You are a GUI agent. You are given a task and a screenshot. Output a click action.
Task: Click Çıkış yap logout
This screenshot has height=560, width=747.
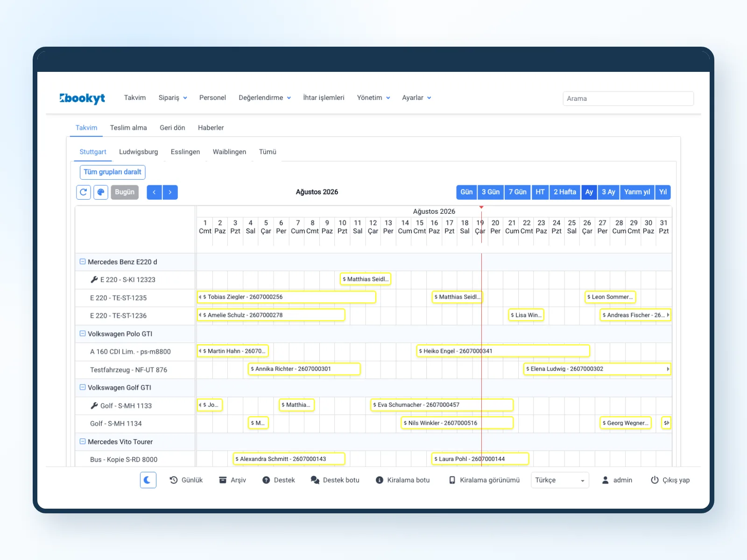[670, 480]
